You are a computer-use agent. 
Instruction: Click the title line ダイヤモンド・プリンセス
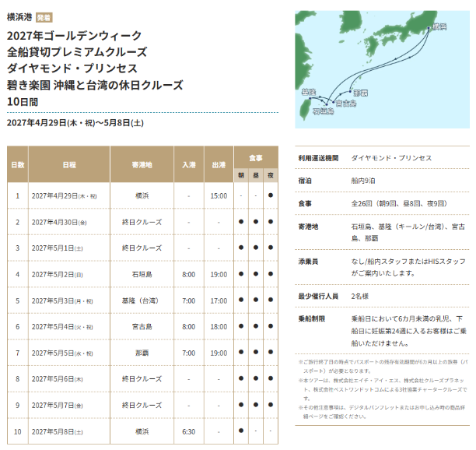tap(72, 69)
